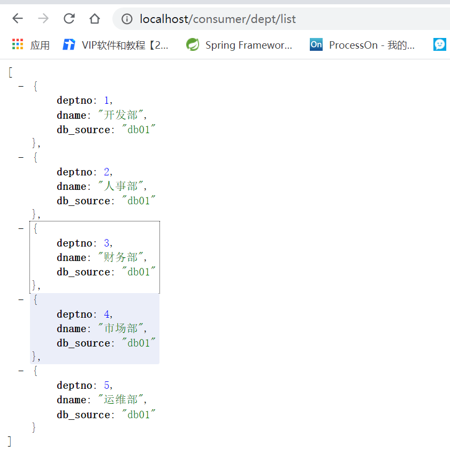Viewport: 450px width, 476px height.
Task: Reload the page with the refresh icon
Action: (69, 19)
